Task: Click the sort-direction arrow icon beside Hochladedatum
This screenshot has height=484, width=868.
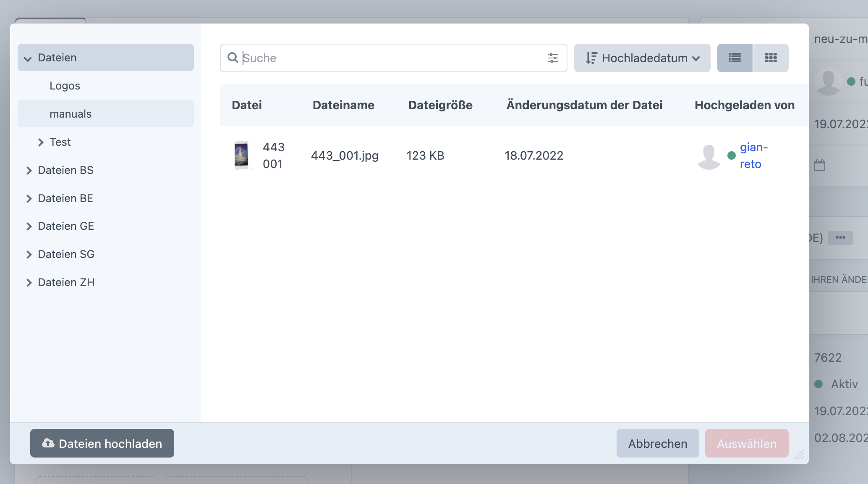Action: tap(591, 58)
